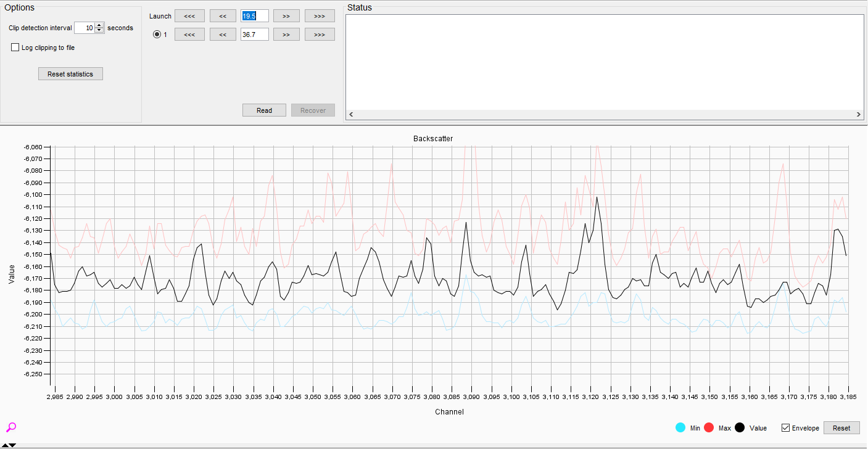The width and height of the screenshot is (868, 449).
Task: Select radio button 1
Action: coord(157,35)
